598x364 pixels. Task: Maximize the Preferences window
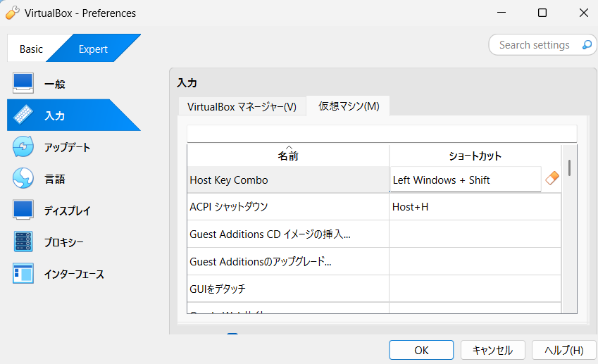pyautogui.click(x=542, y=13)
